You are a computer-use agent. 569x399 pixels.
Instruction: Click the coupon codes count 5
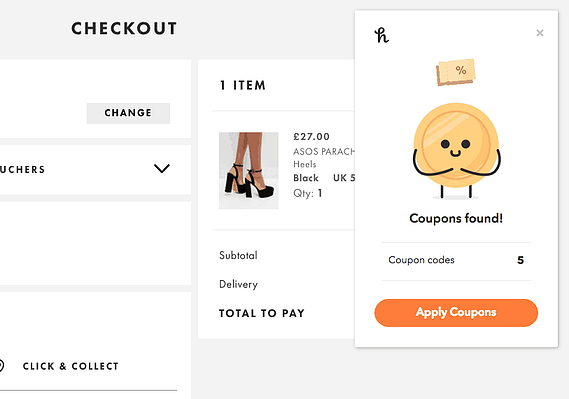[520, 260]
